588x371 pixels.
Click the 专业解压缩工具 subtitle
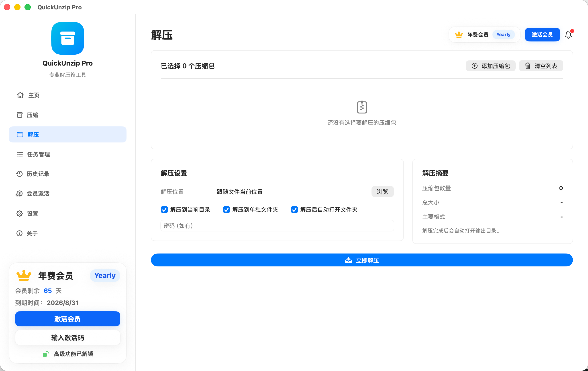pos(68,75)
